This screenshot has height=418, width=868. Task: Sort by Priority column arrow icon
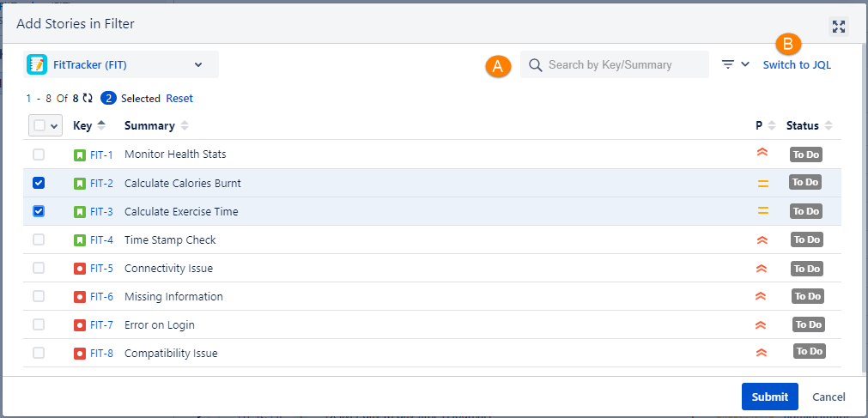(772, 125)
